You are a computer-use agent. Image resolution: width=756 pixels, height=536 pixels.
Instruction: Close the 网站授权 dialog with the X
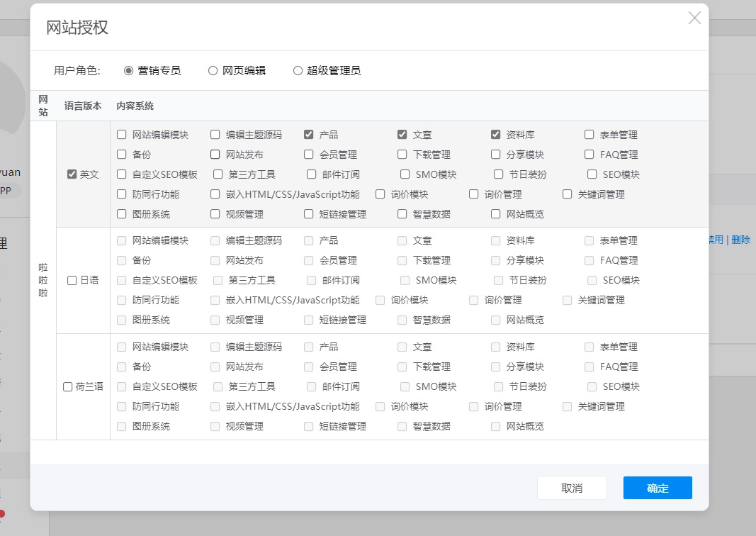click(694, 18)
